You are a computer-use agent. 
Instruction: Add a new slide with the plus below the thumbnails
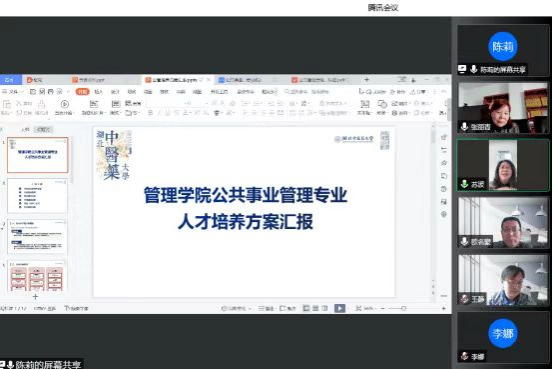point(35,297)
